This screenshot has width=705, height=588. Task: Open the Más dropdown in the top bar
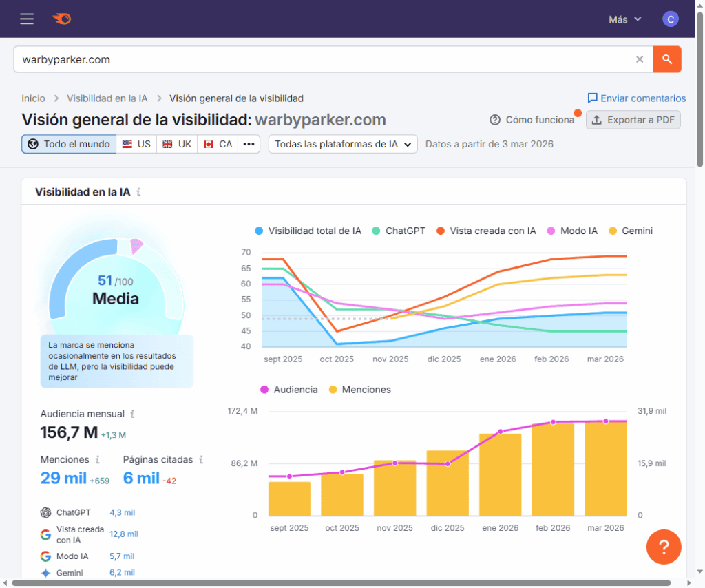623,19
